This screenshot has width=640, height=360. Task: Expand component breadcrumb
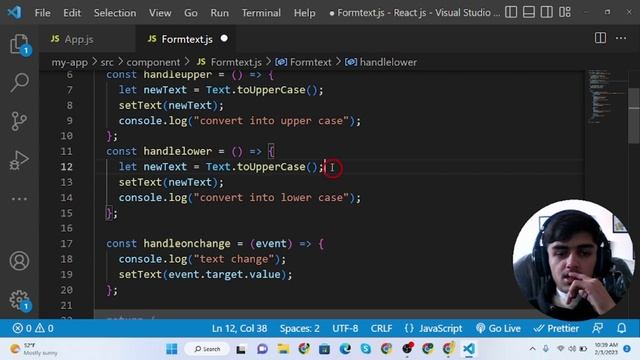153,62
